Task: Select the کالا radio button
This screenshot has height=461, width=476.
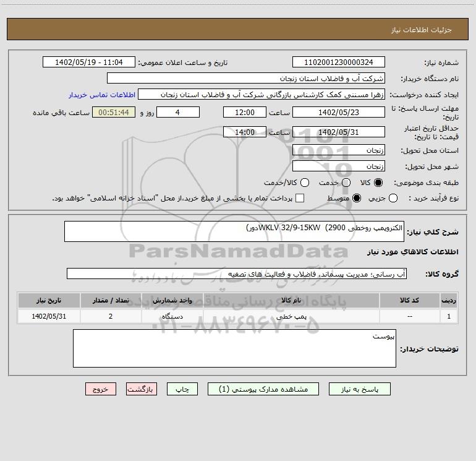Action: click(x=378, y=183)
